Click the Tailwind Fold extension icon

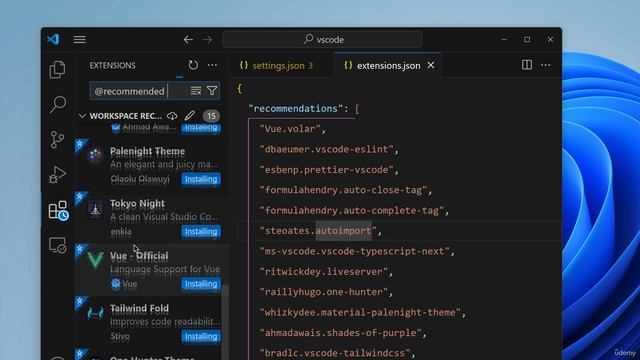[x=96, y=313]
